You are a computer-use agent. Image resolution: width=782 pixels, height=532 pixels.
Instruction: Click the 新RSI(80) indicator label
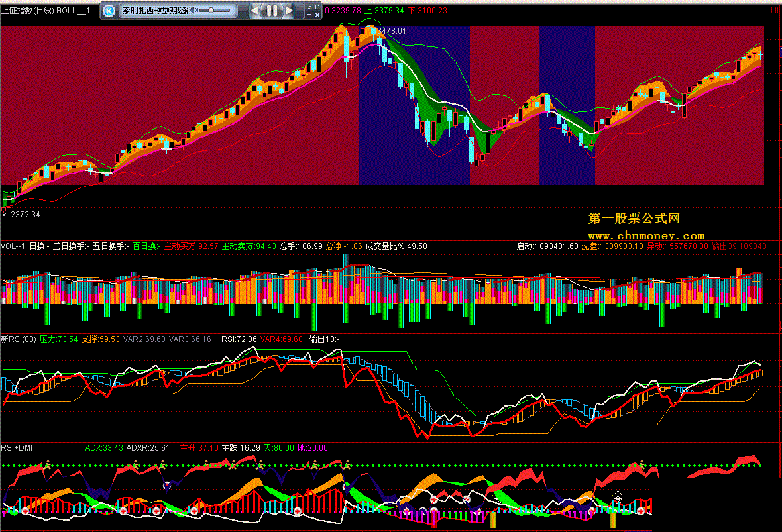[19, 339]
